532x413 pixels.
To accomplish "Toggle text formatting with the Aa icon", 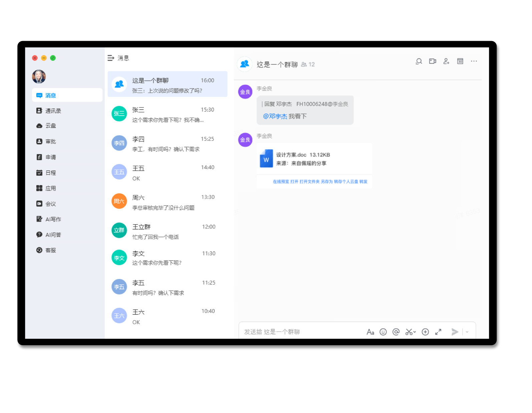I will (x=370, y=332).
